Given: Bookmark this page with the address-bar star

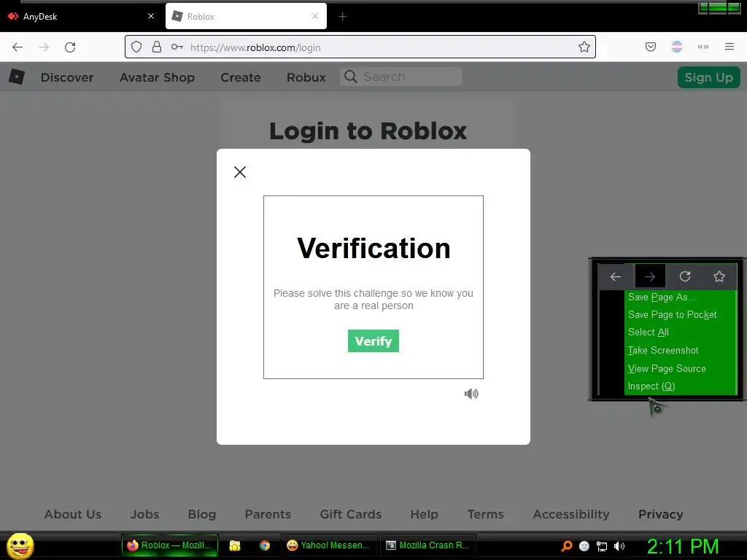Looking at the screenshot, I should point(584,47).
